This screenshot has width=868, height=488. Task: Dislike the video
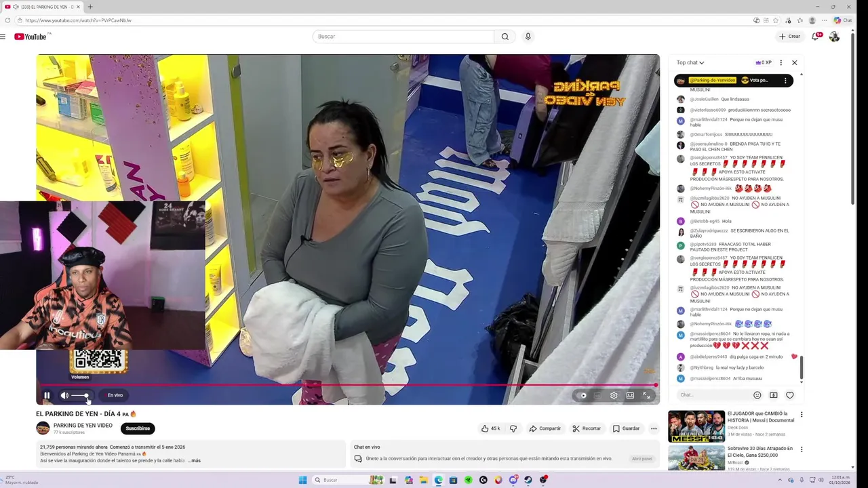(513, 428)
